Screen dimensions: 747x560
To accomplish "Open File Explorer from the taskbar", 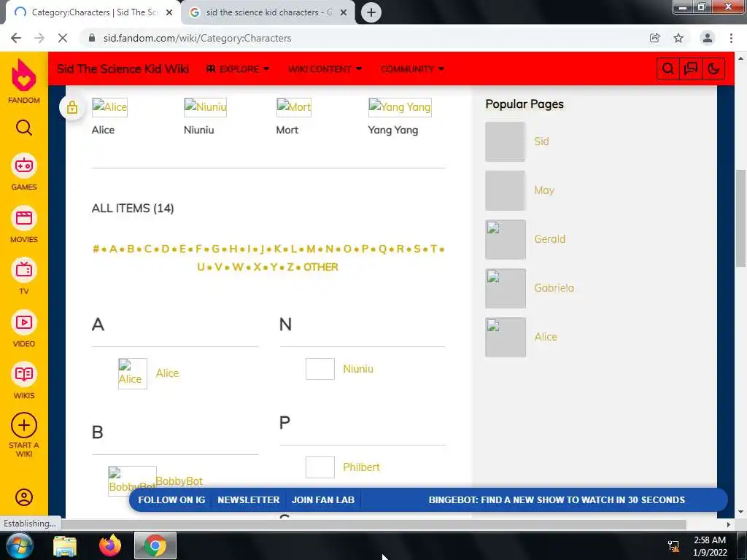I will pyautogui.click(x=65, y=545).
